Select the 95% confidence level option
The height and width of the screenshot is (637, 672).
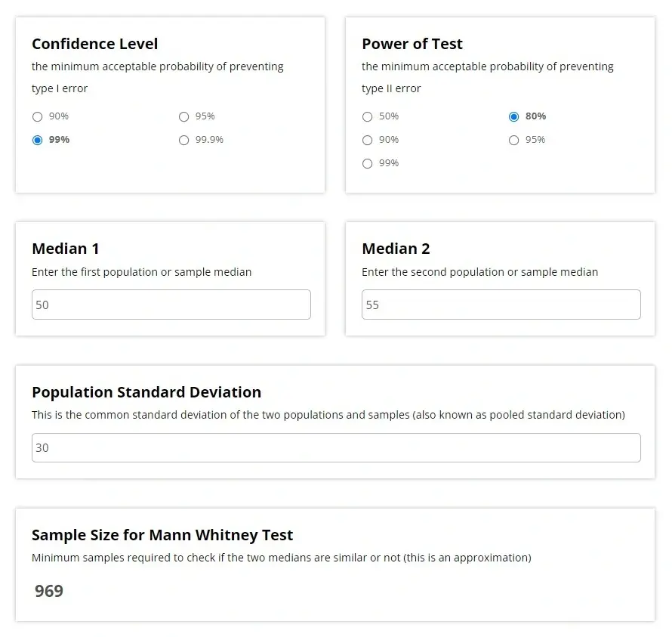click(184, 116)
